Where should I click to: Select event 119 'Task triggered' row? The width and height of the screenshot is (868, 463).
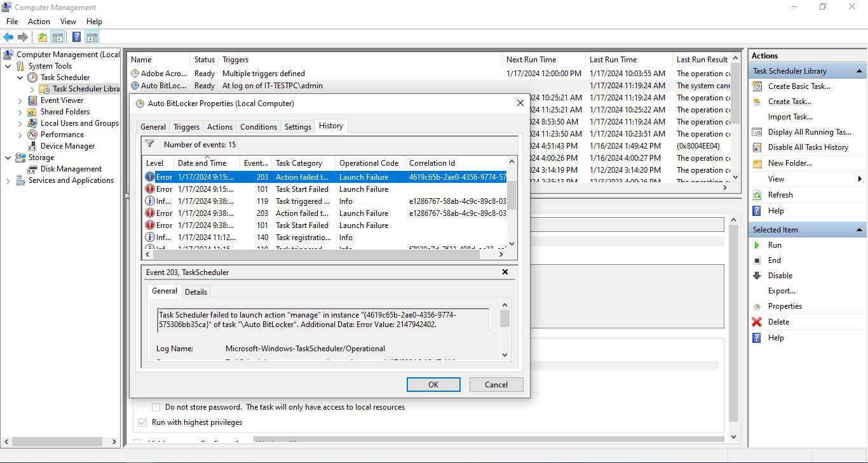325,201
